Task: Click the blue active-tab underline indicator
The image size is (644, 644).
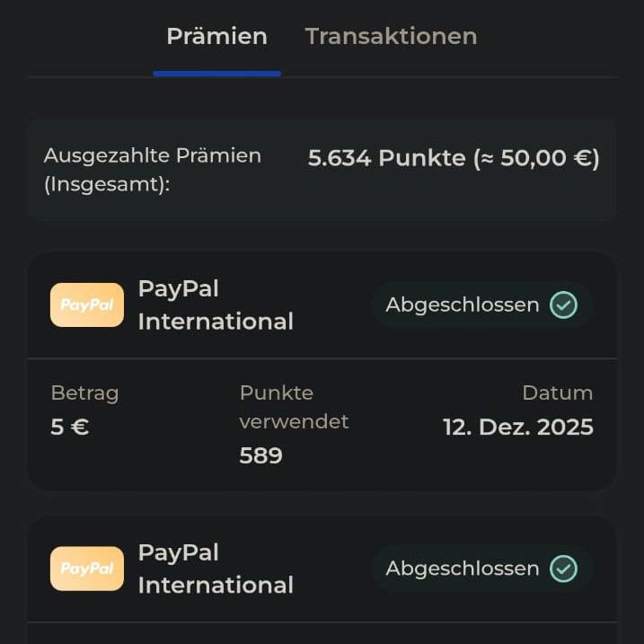Action: (216, 74)
